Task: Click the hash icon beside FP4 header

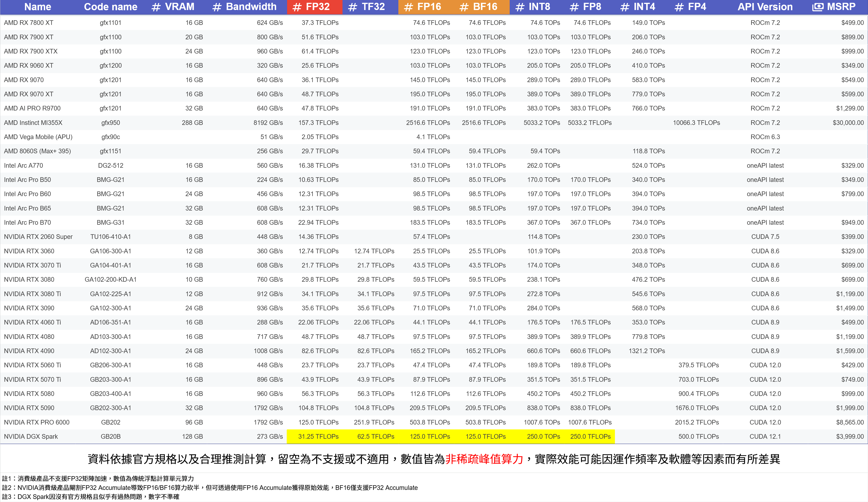Action: [679, 7]
